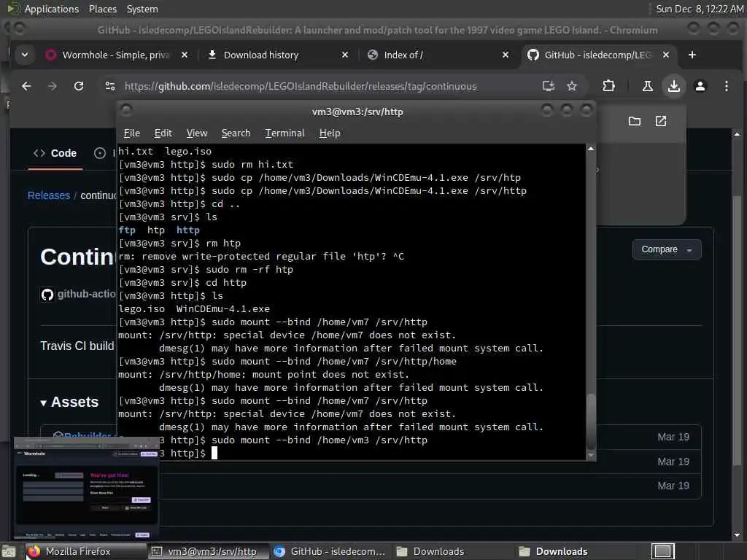Click the address bar URL
The image size is (747, 560).
[301, 86]
